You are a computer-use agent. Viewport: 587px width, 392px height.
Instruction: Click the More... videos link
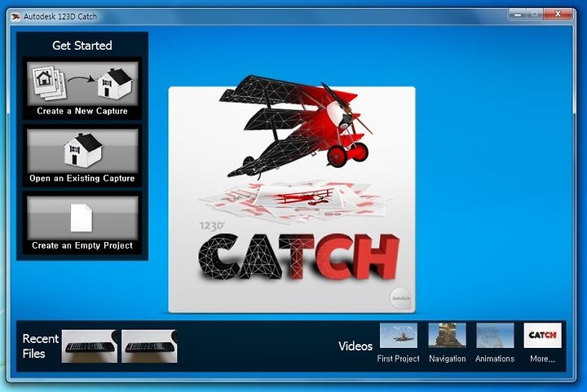pyautogui.click(x=542, y=359)
